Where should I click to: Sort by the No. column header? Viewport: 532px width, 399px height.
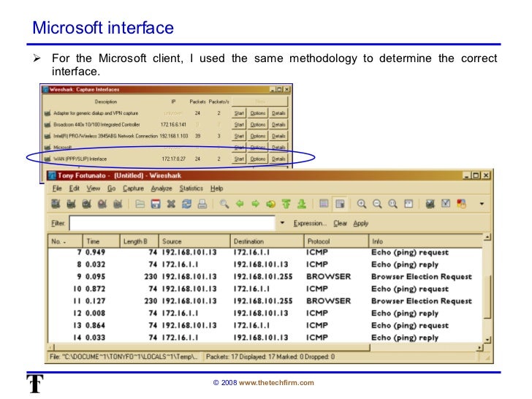(65, 241)
